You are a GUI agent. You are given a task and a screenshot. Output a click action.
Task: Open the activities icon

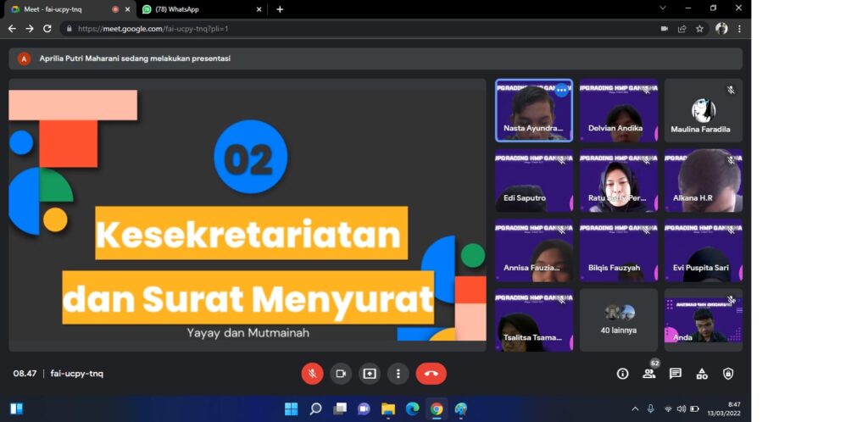(x=702, y=373)
